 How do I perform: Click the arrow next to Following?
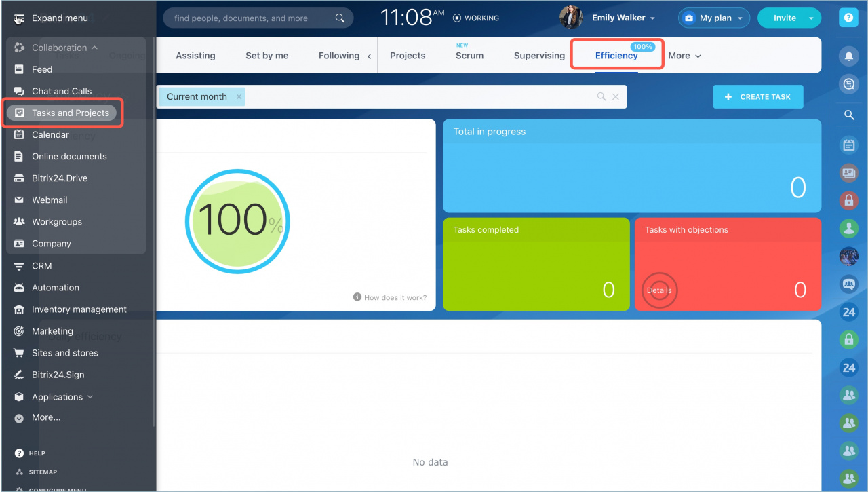pos(369,56)
